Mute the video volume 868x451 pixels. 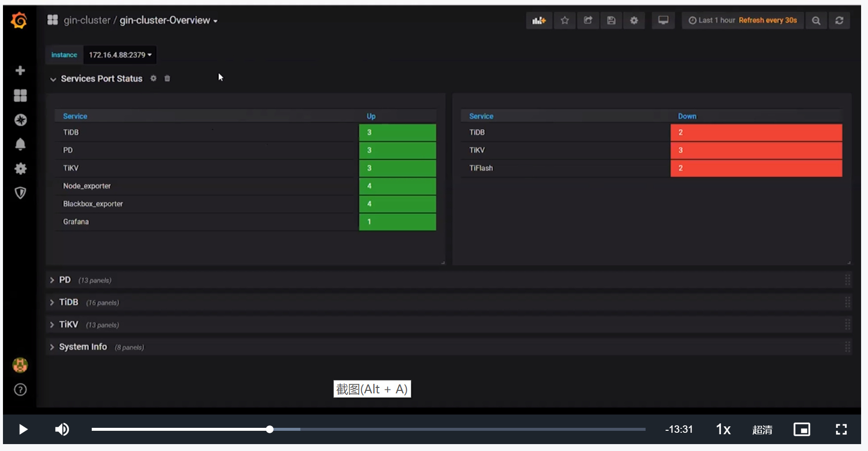click(x=62, y=429)
